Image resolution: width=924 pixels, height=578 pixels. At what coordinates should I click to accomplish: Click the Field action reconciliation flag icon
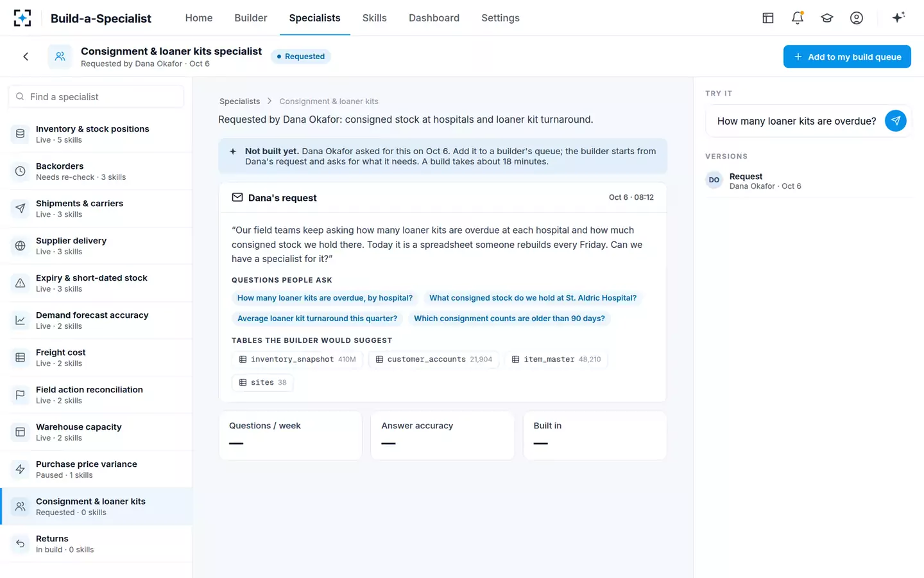pyautogui.click(x=21, y=394)
